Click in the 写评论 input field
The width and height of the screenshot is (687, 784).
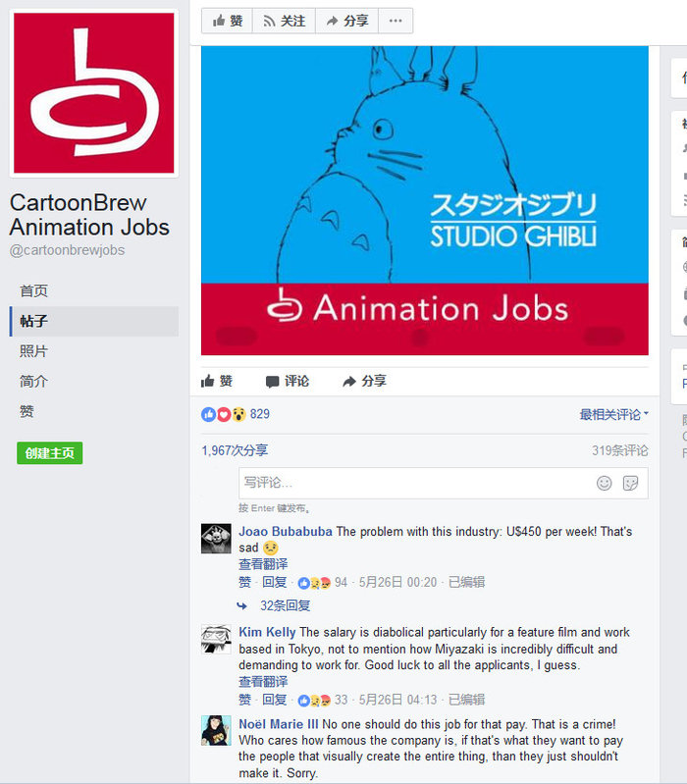point(443,483)
